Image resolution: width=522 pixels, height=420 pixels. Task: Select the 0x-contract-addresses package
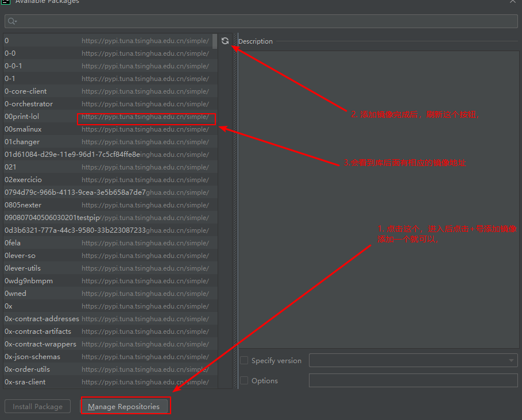pos(110,319)
